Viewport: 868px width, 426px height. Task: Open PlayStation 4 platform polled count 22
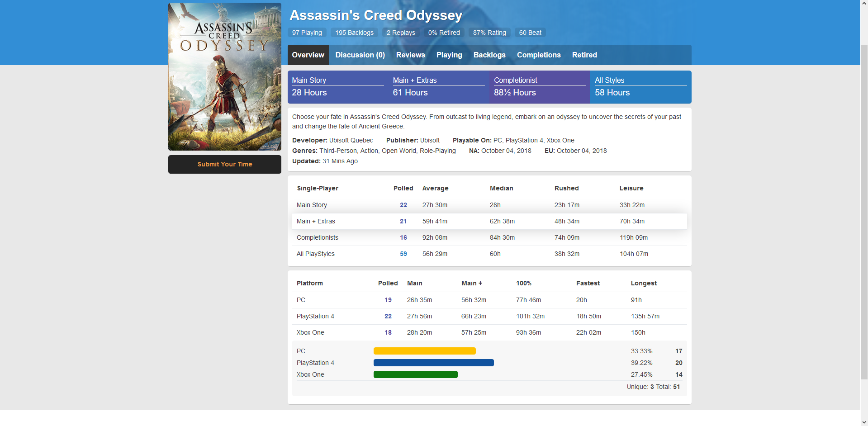(x=388, y=316)
